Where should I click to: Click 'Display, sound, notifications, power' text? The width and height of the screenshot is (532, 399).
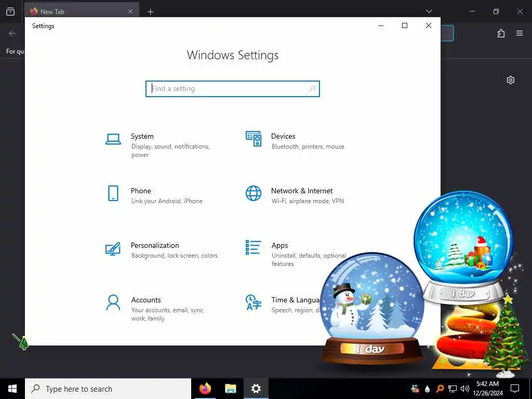coord(170,151)
